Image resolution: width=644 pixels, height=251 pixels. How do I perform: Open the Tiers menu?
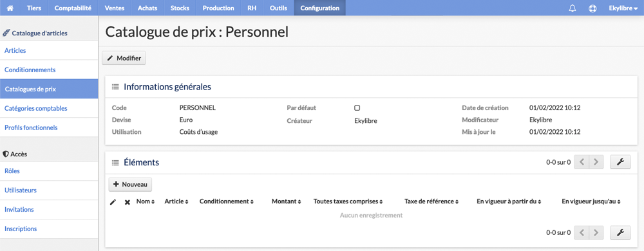(x=34, y=8)
